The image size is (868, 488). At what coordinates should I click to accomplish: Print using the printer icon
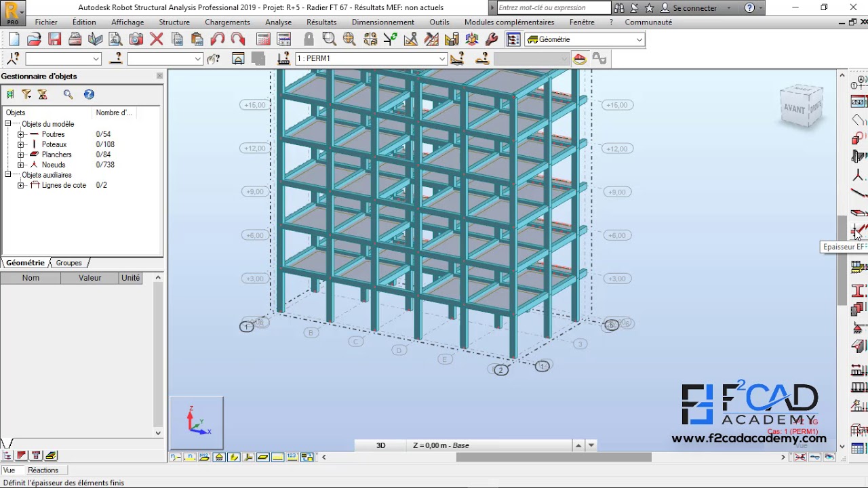pos(75,39)
